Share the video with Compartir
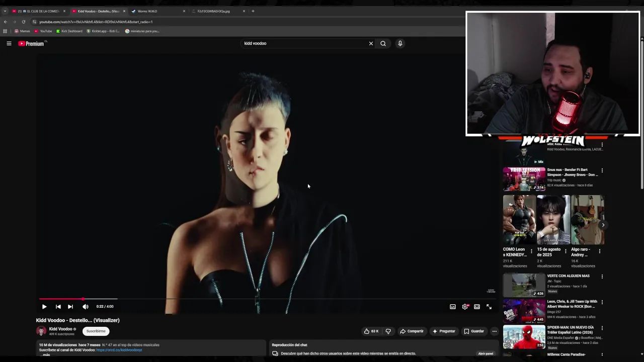Image resolution: width=644 pixels, height=362 pixels. 412,331
